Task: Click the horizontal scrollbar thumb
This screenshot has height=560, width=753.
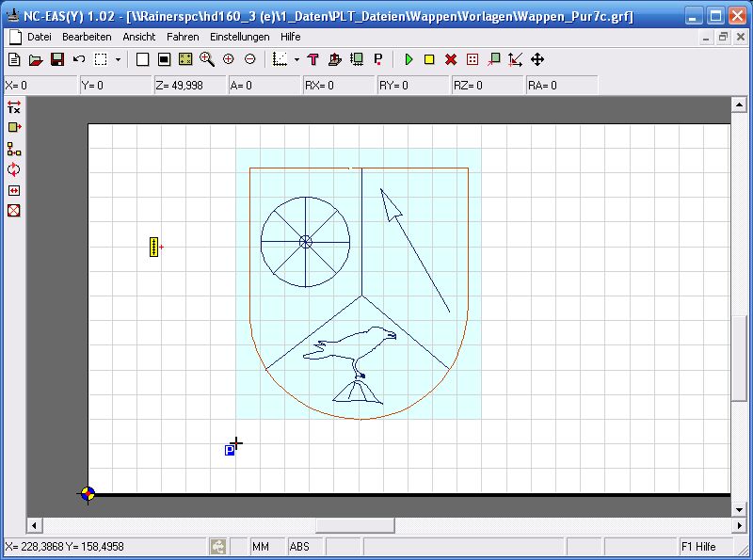Action: (x=354, y=525)
